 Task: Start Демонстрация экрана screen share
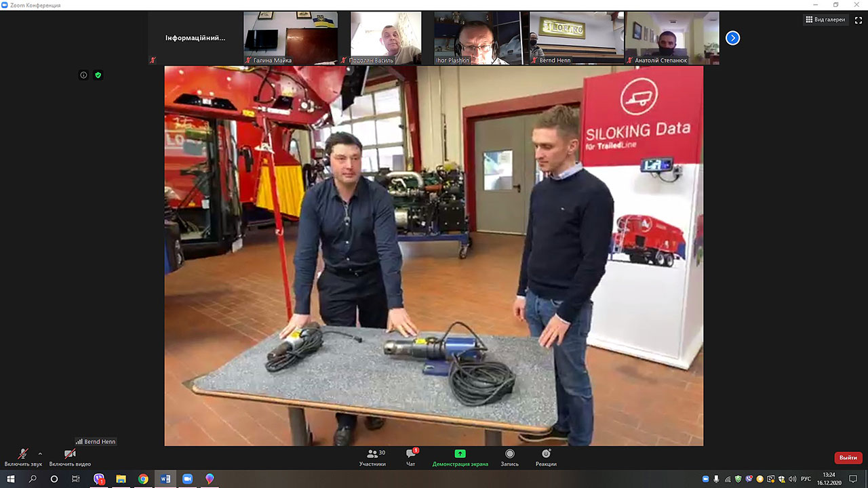coord(460,457)
